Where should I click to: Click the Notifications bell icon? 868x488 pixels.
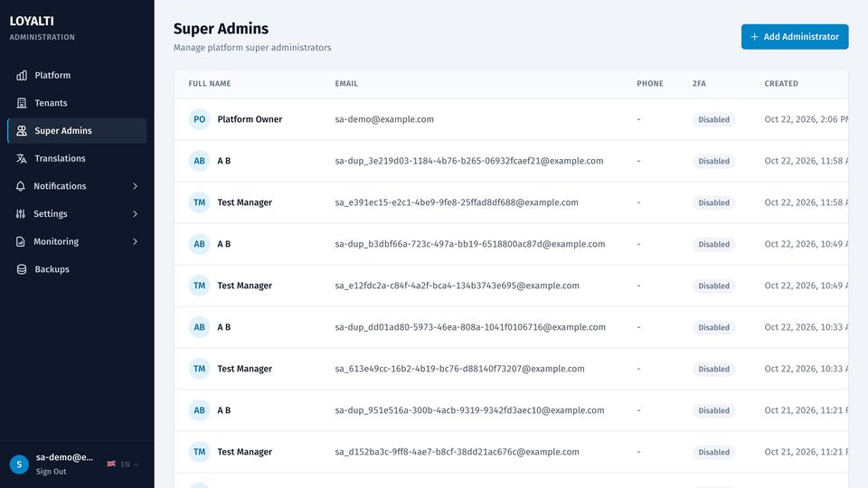(x=21, y=186)
